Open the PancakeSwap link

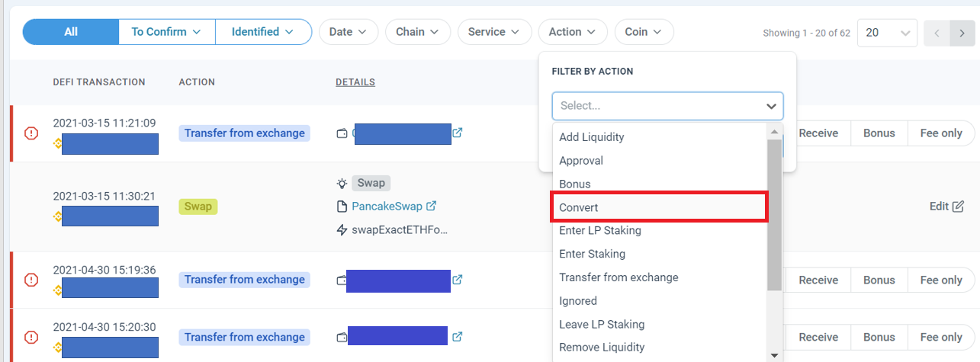tap(387, 206)
